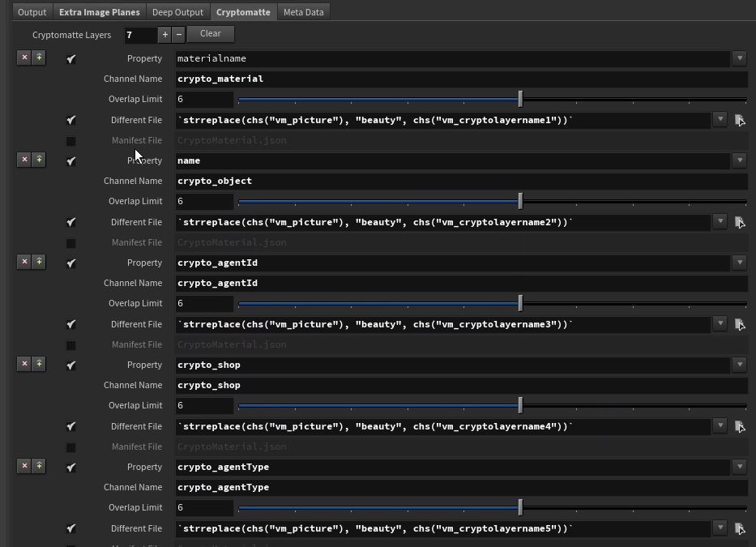Edit the crypto_material channel name field

[x=461, y=79]
